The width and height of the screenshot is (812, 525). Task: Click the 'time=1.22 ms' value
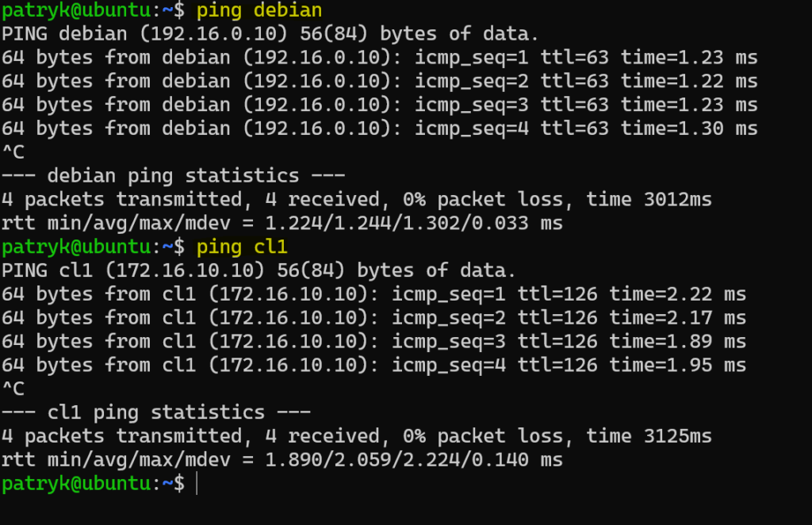point(689,81)
